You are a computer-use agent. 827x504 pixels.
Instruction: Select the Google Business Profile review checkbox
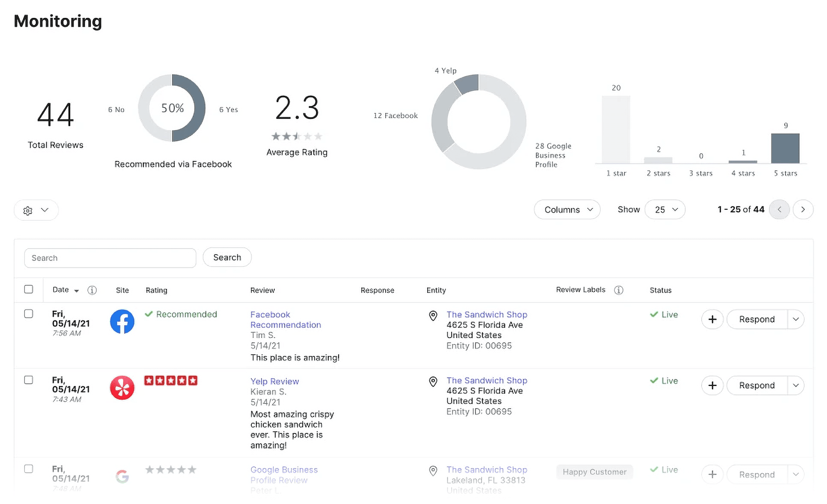click(x=28, y=469)
